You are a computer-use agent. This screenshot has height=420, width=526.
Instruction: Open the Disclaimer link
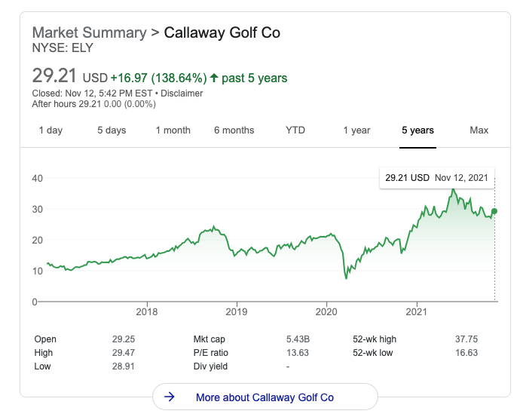[182, 94]
